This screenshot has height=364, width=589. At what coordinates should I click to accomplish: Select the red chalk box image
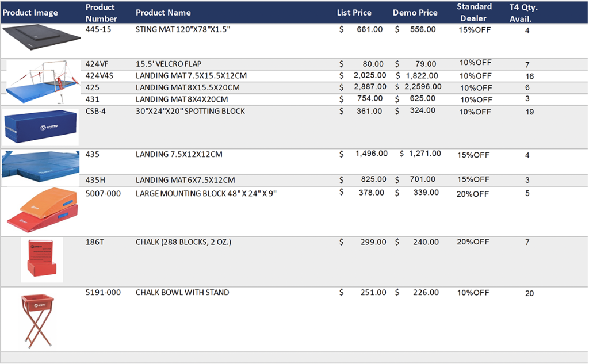(x=41, y=260)
